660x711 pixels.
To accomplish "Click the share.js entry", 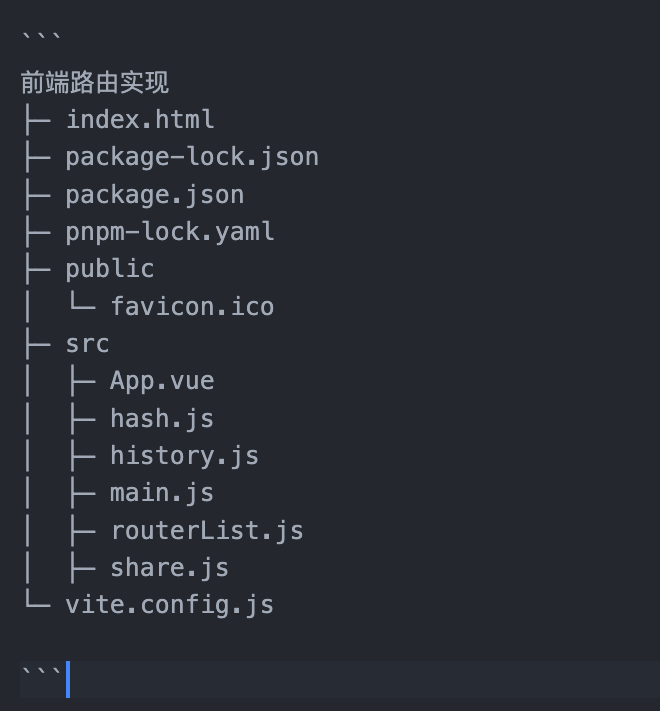I will [170, 569].
